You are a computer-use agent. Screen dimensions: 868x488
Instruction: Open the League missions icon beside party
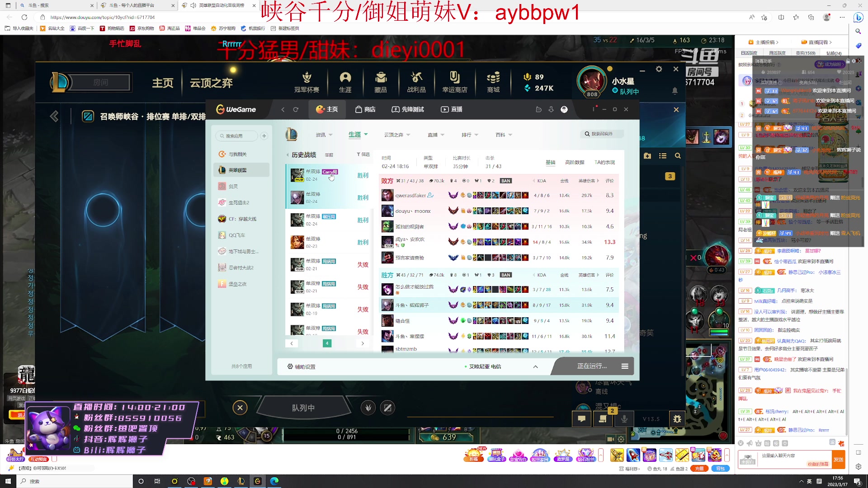(602, 419)
